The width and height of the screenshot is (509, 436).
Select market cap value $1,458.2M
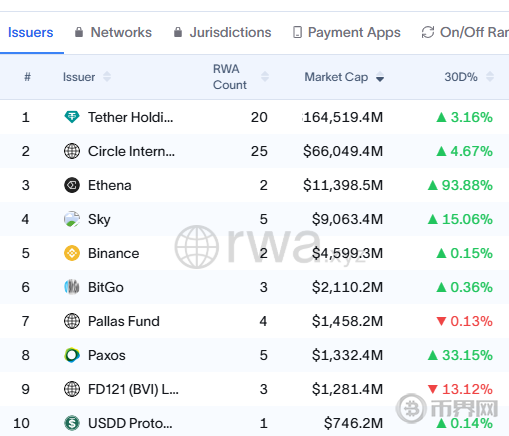pos(347,321)
